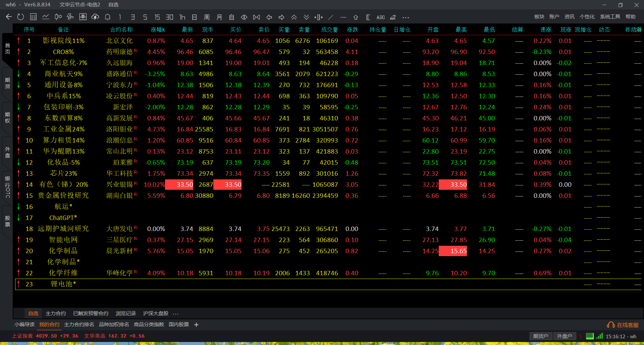The height and width of the screenshot is (345, 644).
Task: Open the 主力合约 bottom tab
Action: [x=56, y=313]
